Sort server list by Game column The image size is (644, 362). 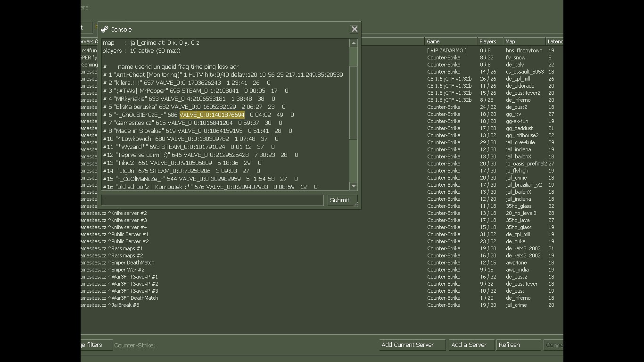coord(451,41)
